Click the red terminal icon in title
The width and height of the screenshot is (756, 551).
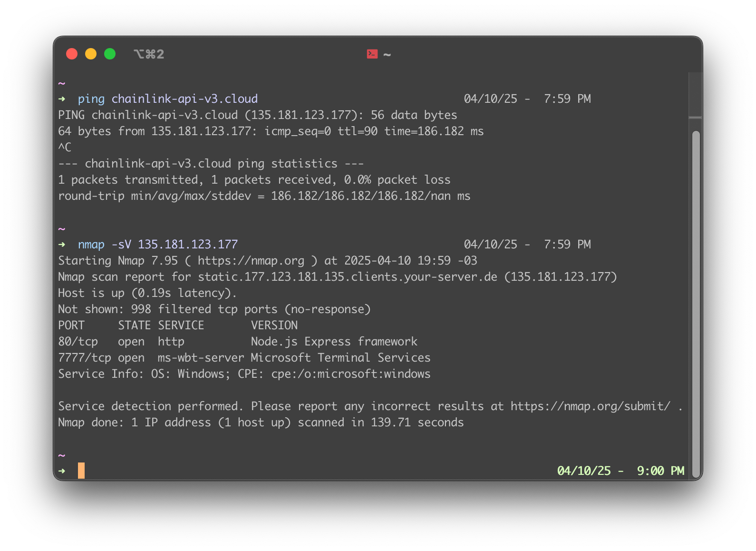click(x=372, y=54)
